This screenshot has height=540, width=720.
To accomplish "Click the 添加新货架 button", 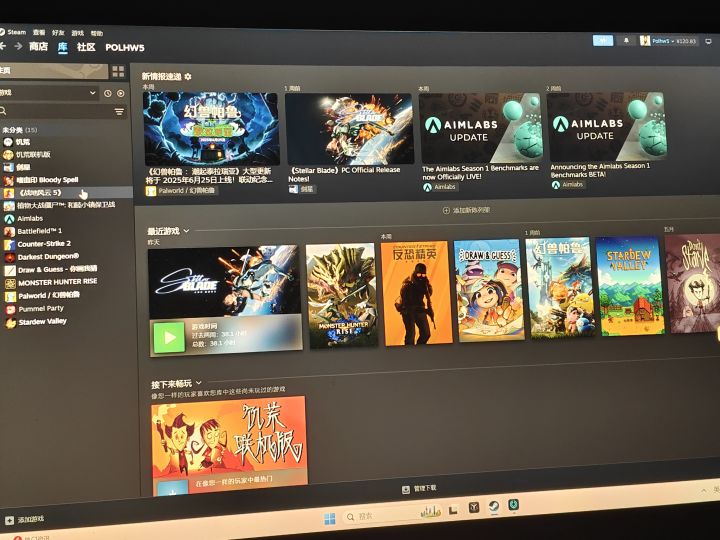I will tap(466, 210).
